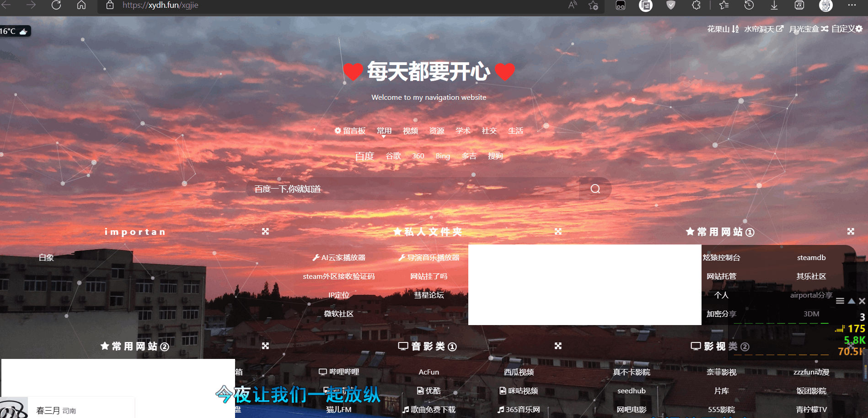This screenshot has height=418, width=868.
Task: Open the 白象 link
Action: click(x=46, y=258)
